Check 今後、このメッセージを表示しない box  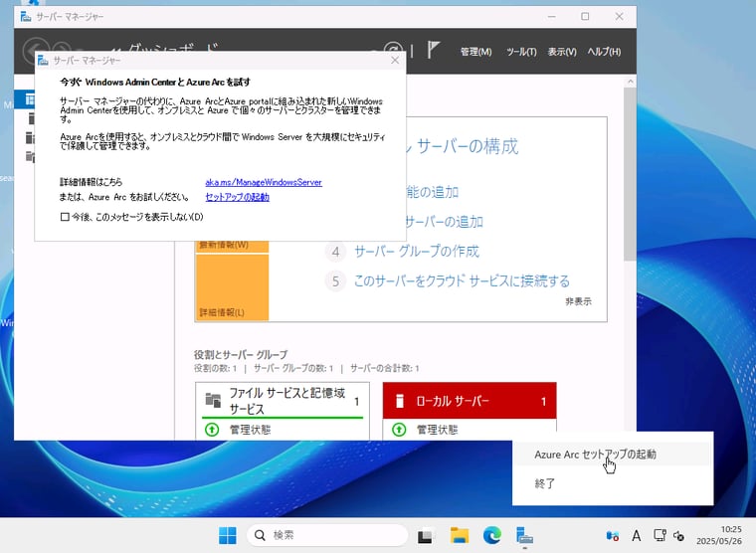[65, 217]
